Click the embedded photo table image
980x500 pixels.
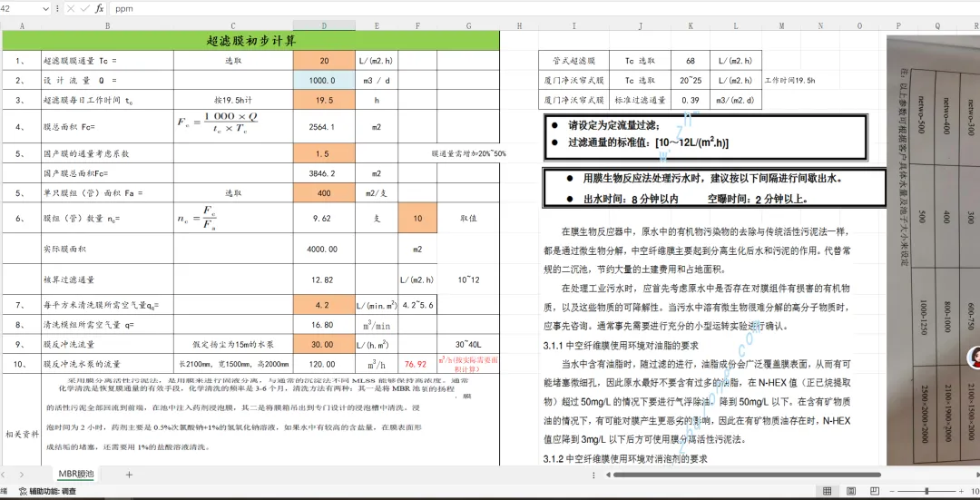point(933,250)
